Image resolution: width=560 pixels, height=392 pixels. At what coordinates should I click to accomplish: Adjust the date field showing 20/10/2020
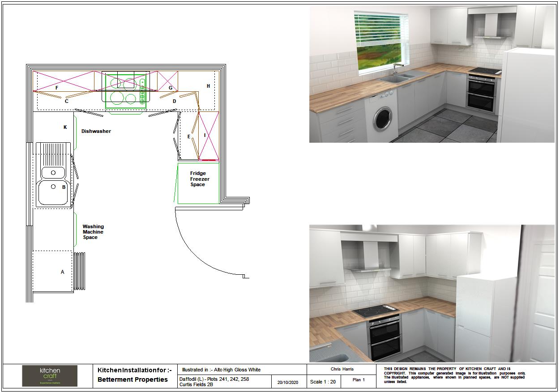[288, 383]
